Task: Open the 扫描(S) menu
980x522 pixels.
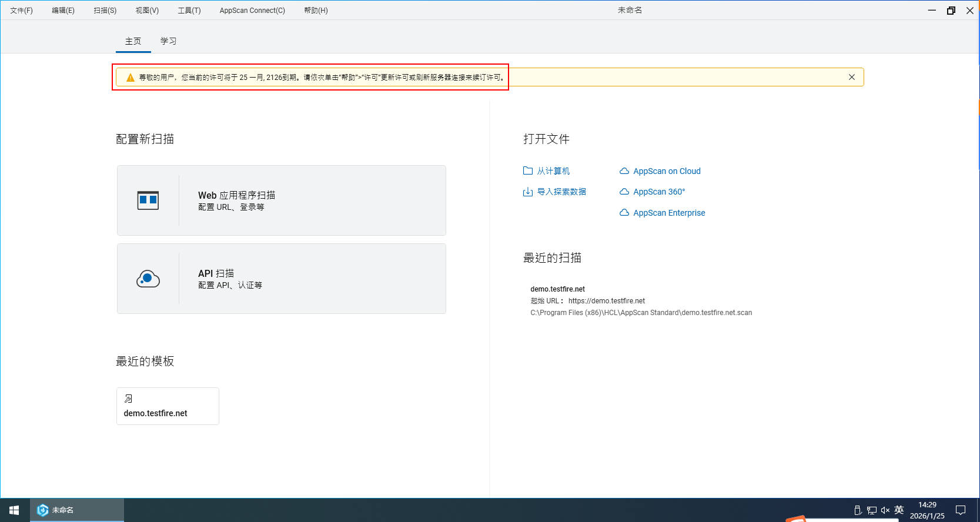Action: click(x=105, y=11)
